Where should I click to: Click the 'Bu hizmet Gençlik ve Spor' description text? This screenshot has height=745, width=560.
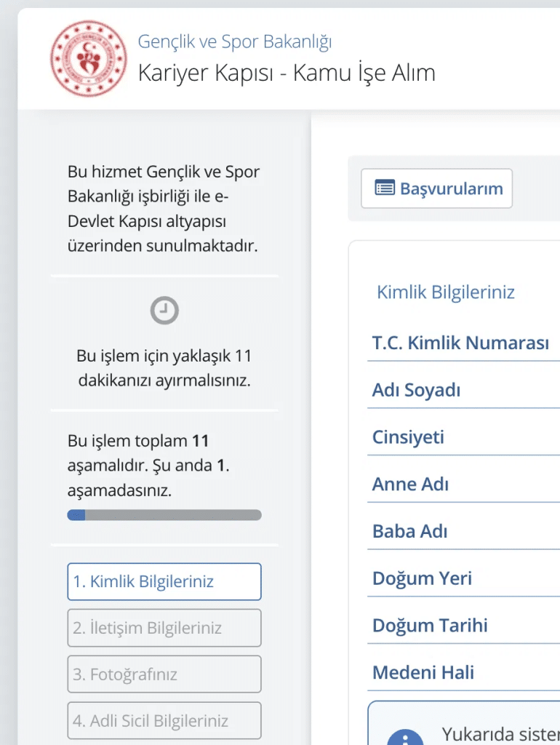click(164, 209)
